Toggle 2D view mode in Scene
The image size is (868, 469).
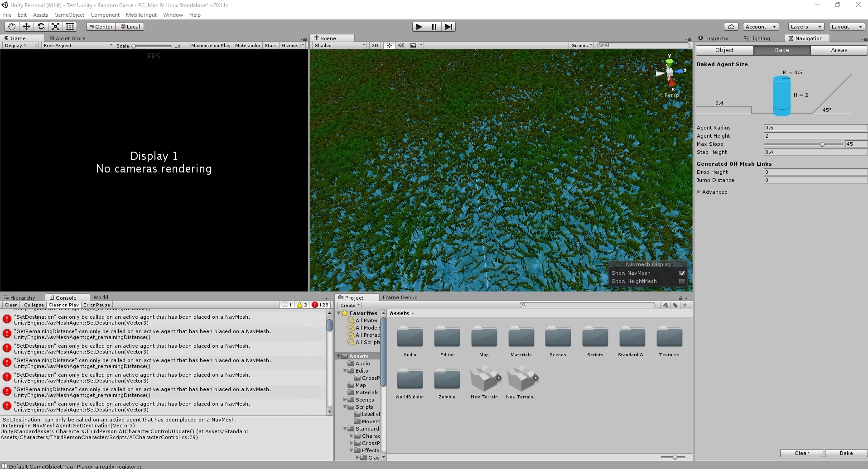(x=375, y=45)
